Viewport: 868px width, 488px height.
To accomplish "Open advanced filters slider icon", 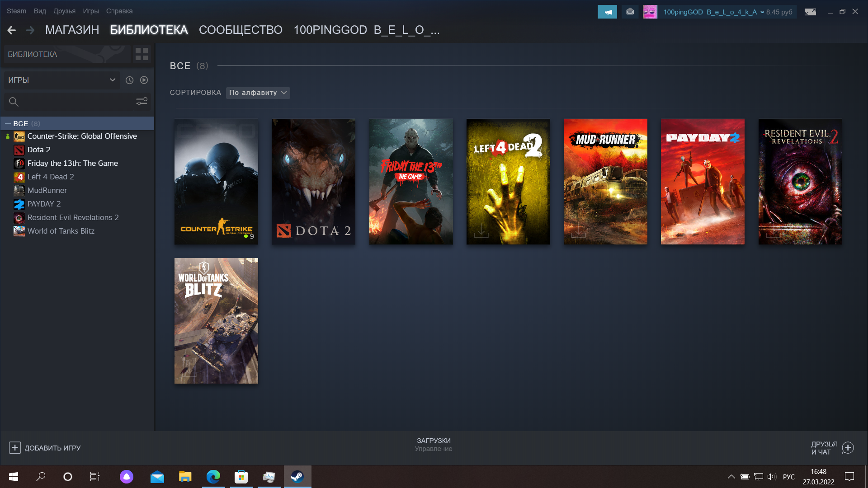I will [142, 102].
